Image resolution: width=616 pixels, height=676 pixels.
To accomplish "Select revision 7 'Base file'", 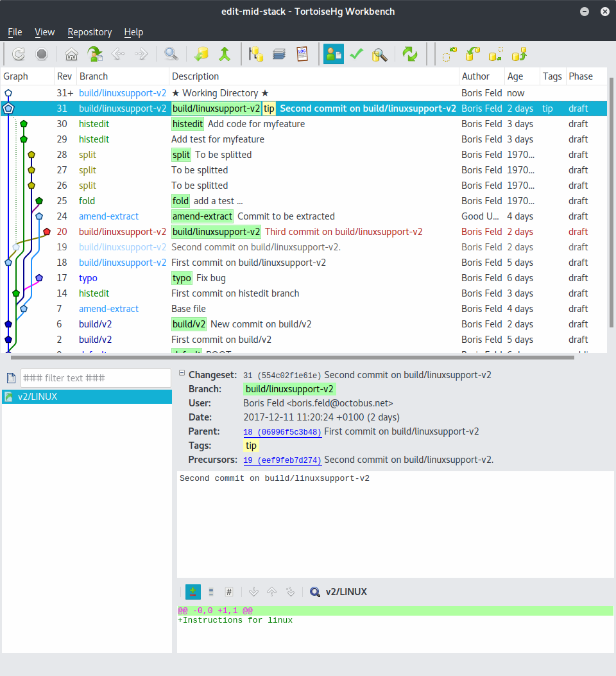I will coord(304,309).
